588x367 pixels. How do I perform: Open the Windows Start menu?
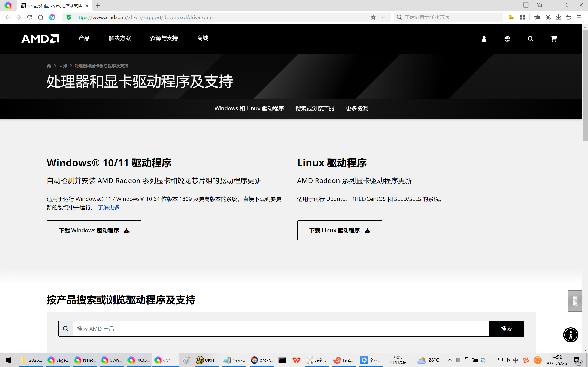pos(8,360)
